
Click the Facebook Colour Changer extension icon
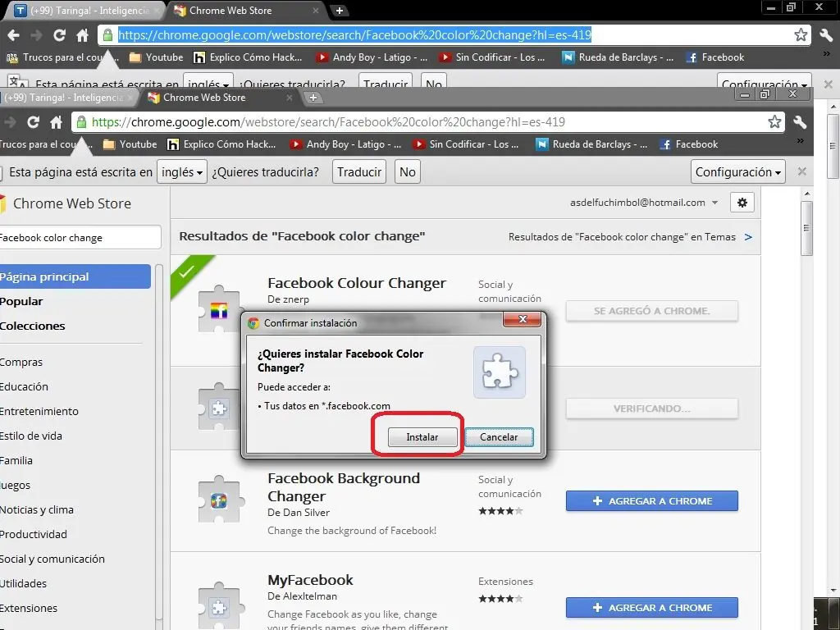point(218,309)
